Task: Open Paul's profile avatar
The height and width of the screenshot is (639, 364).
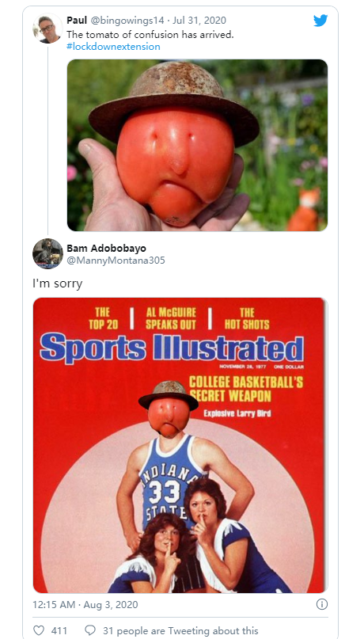Action: [47, 29]
